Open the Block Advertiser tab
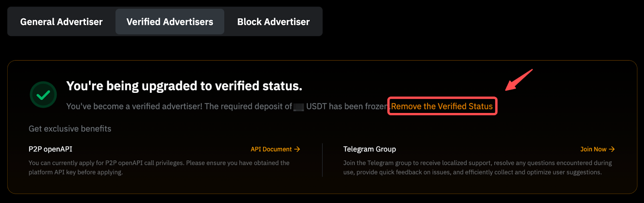 (273, 22)
